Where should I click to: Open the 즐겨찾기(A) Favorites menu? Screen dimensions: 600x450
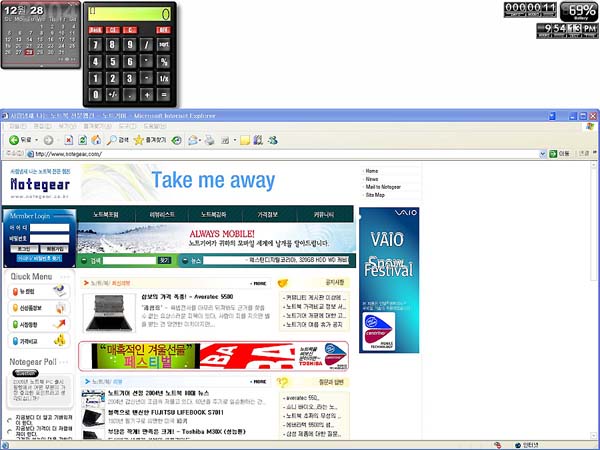coord(97,126)
